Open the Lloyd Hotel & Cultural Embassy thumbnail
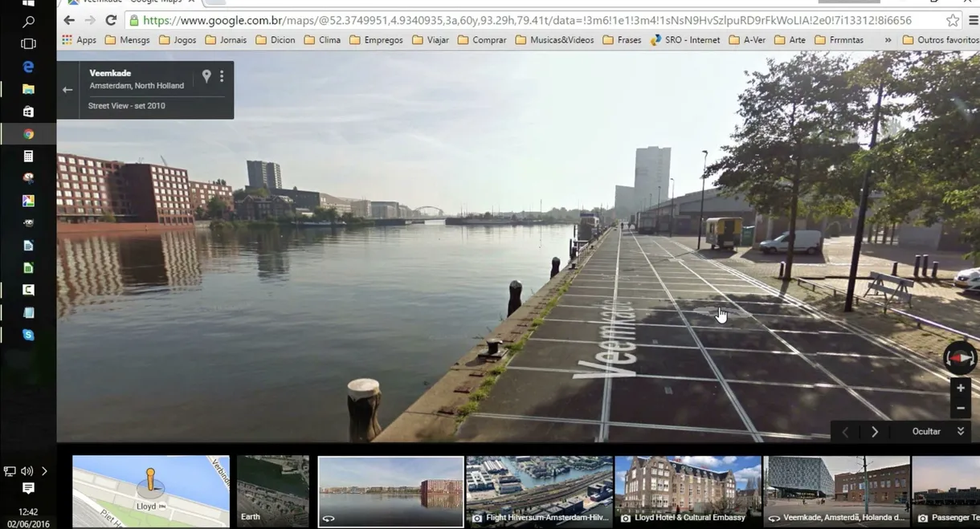The image size is (980, 529). [x=688, y=491]
